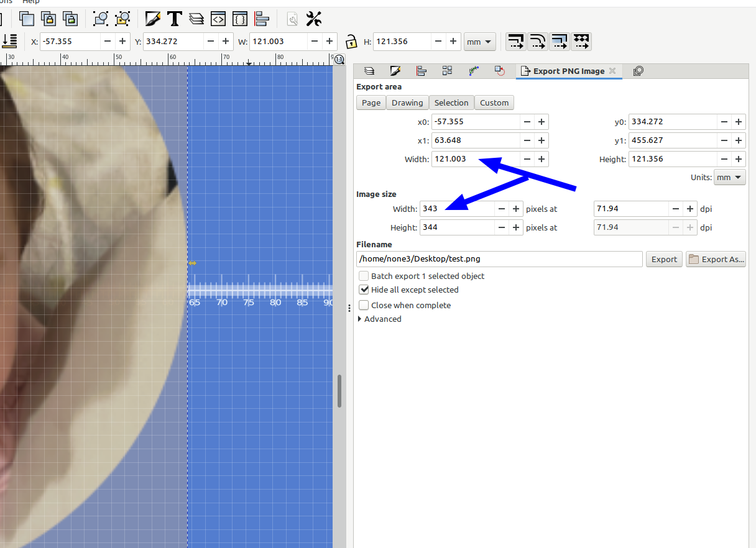Open the export Units mm dropdown

tap(729, 177)
